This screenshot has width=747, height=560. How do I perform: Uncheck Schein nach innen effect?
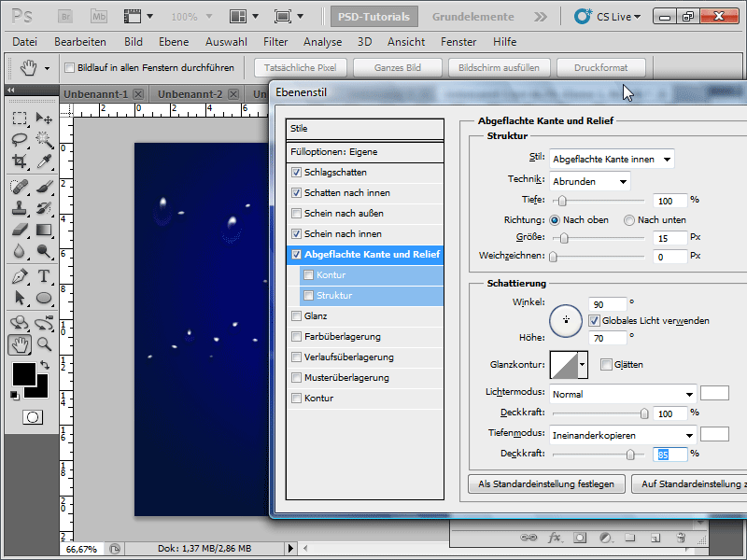pyautogui.click(x=296, y=234)
